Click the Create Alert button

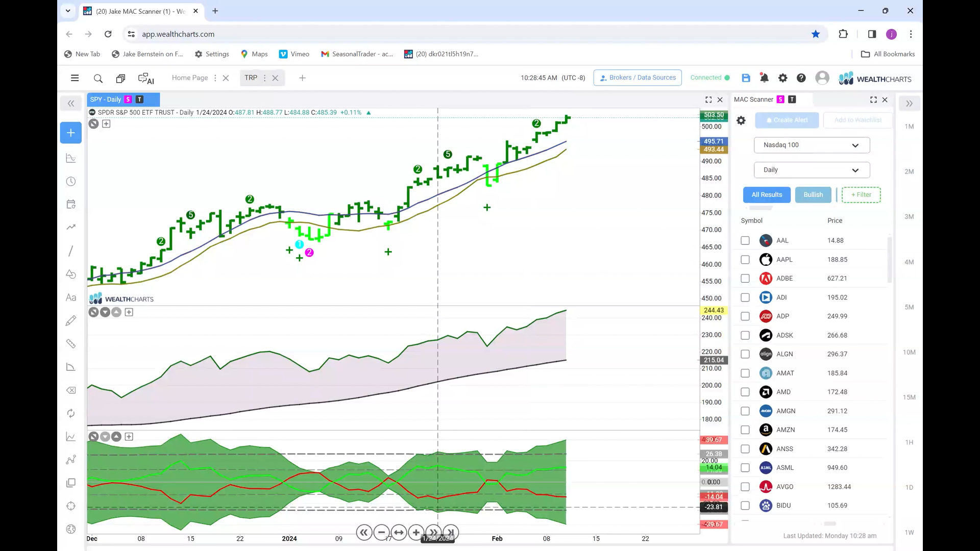coord(787,120)
